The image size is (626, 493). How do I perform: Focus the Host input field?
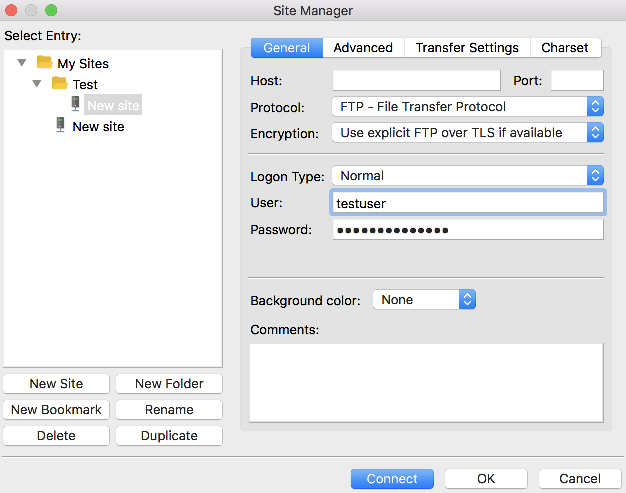416,81
